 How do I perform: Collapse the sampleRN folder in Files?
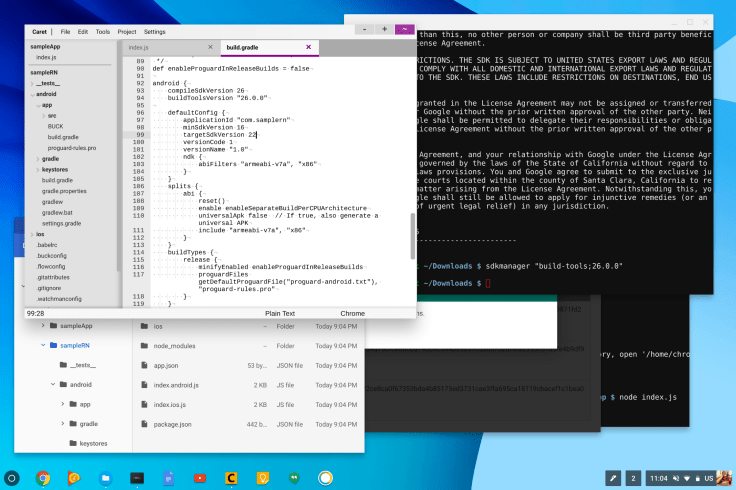(43, 346)
